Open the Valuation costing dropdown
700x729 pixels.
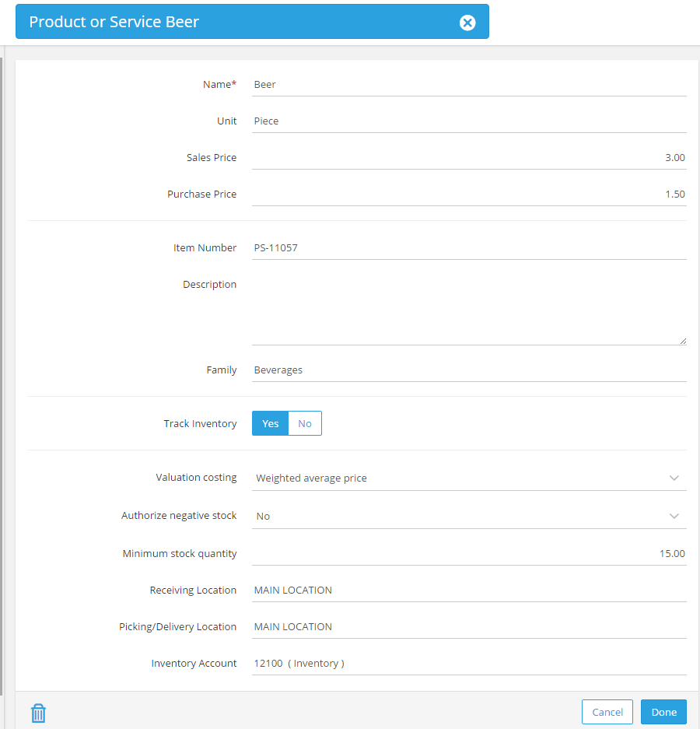(469, 478)
